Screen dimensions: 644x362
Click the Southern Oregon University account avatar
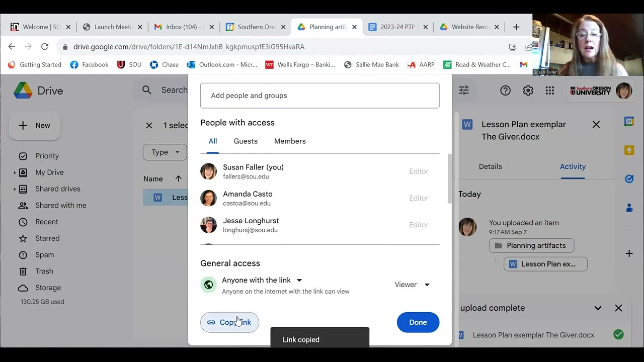pyautogui.click(x=624, y=90)
